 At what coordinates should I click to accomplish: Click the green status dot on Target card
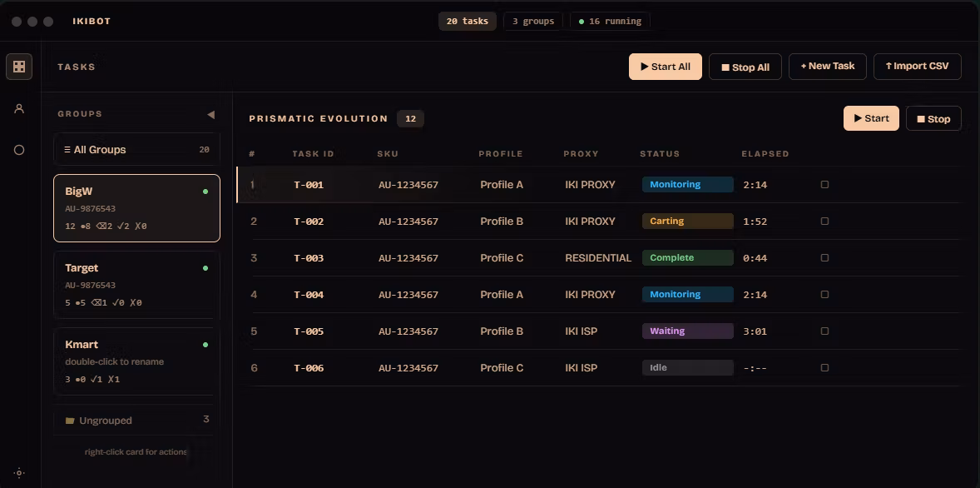pyautogui.click(x=205, y=268)
